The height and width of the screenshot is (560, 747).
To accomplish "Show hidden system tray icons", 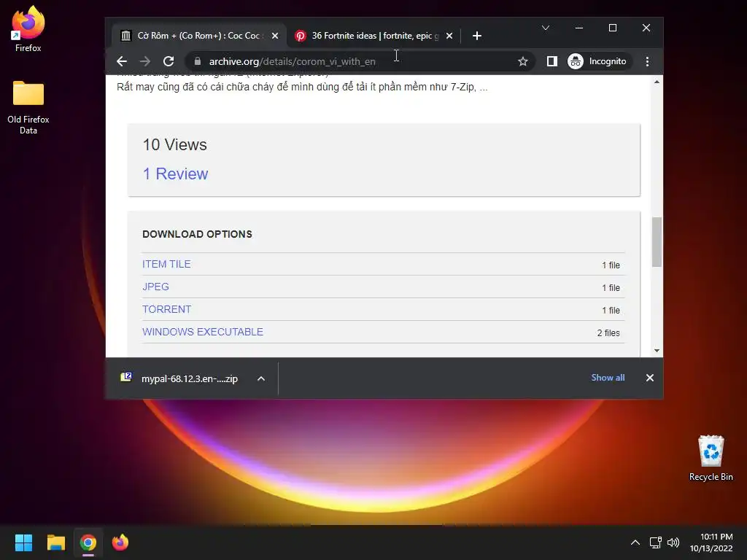I will (635, 542).
